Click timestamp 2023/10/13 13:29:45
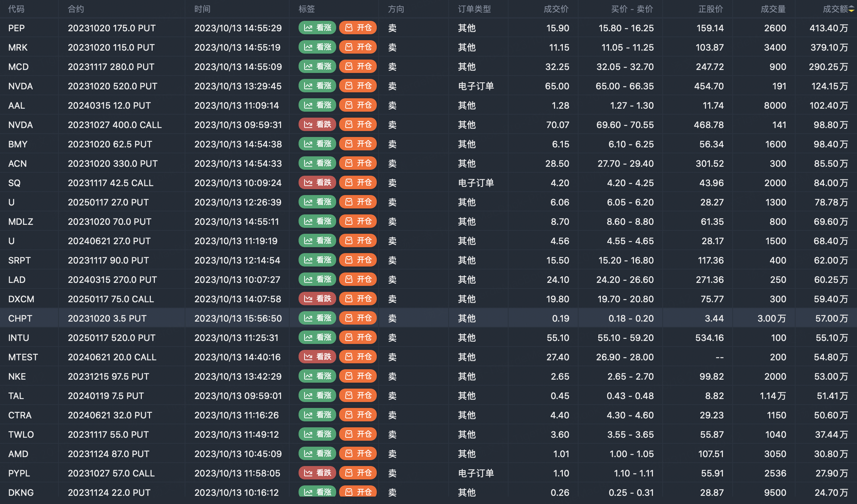Image resolution: width=857 pixels, height=504 pixels. click(238, 86)
